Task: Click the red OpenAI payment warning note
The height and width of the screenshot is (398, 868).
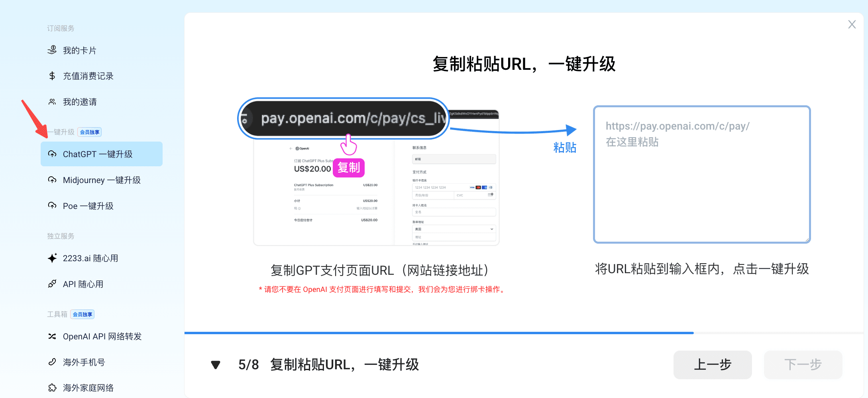Action: tap(383, 289)
